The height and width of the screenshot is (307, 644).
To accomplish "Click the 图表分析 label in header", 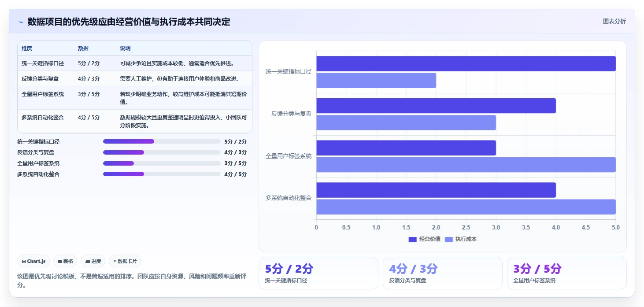I will tap(614, 21).
